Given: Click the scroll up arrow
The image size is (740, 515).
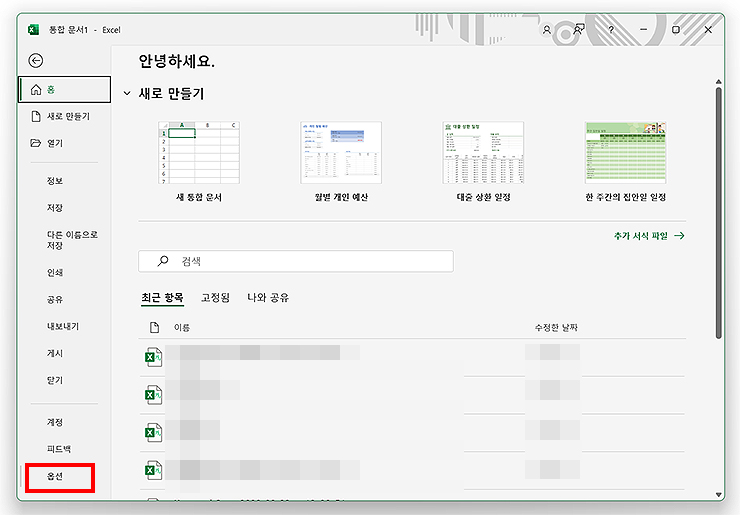Looking at the screenshot, I should tap(718, 81).
